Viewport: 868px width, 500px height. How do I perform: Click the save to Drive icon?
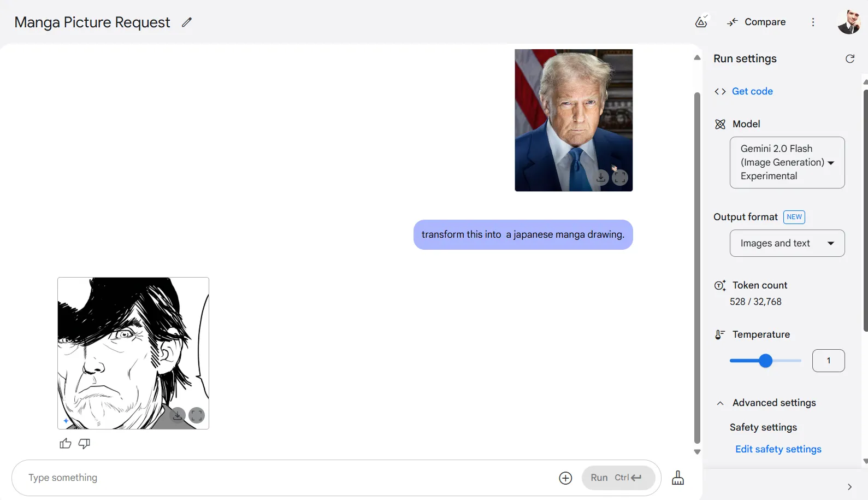coord(701,22)
